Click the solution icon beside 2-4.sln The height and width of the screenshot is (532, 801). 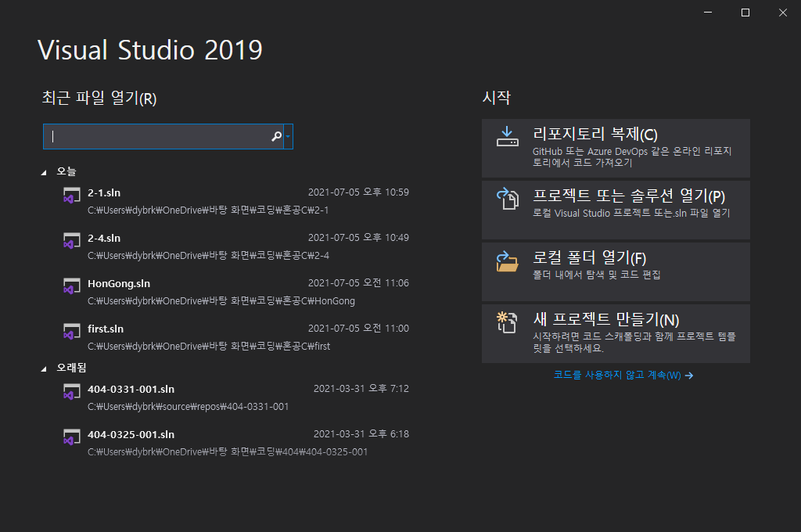point(71,241)
